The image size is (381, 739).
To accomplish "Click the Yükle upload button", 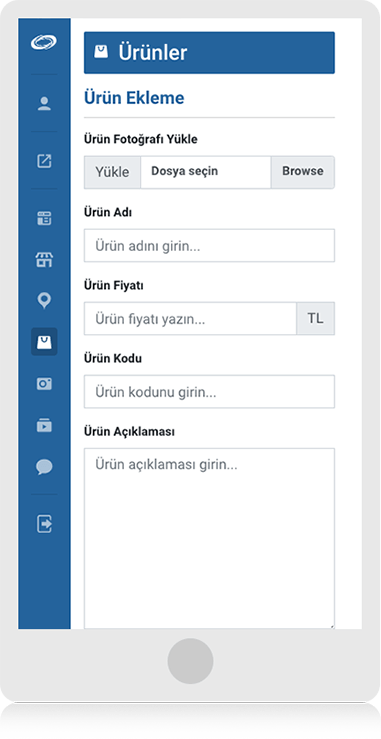I will pyautogui.click(x=112, y=172).
